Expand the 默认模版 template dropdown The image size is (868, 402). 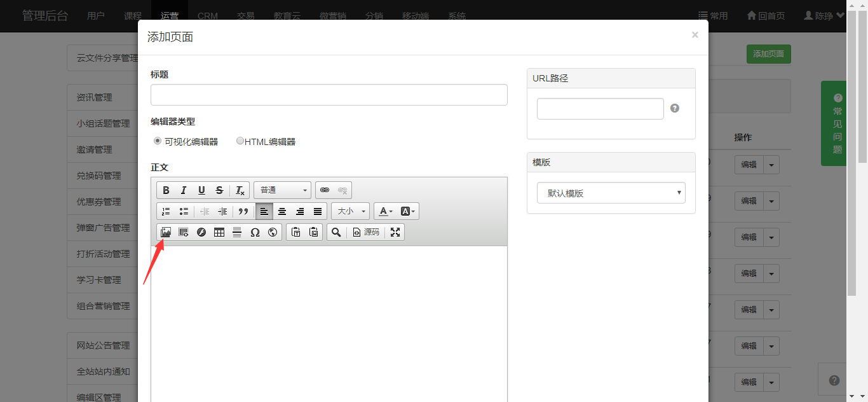point(611,193)
